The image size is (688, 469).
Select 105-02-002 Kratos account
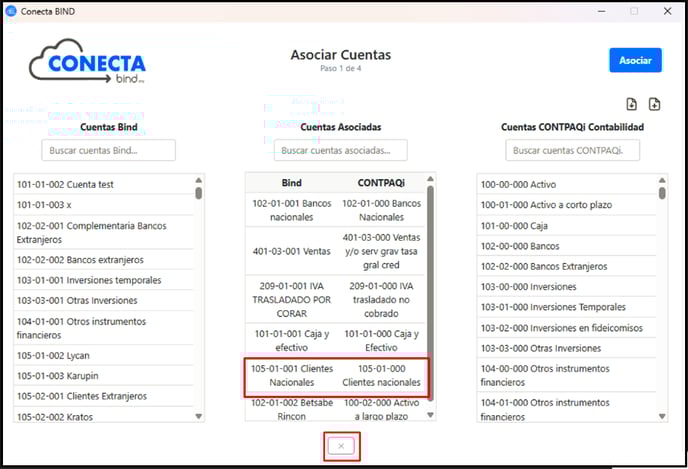[x=104, y=416]
